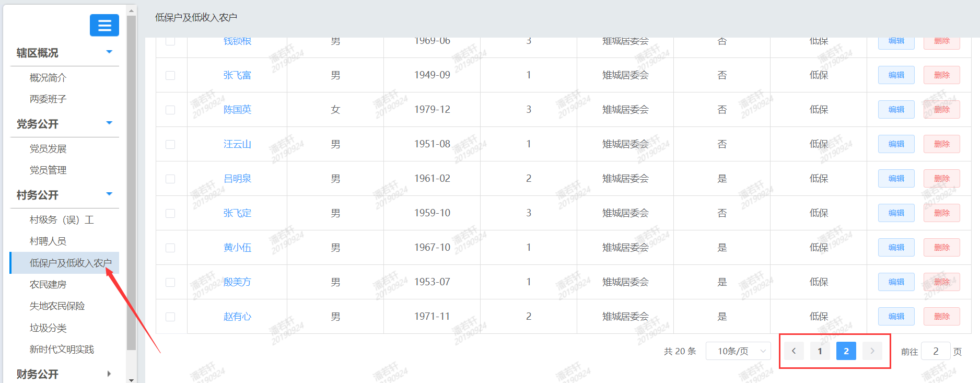Select checkbox for 张飞富 row
980x383 pixels.
[x=170, y=75]
